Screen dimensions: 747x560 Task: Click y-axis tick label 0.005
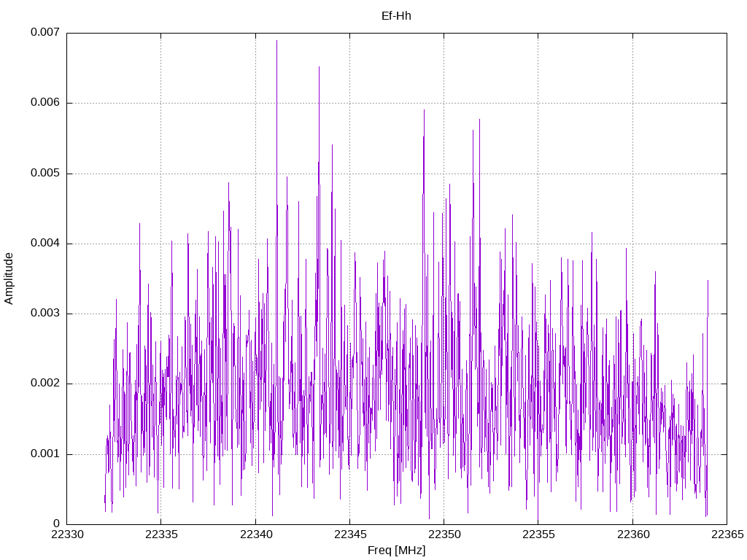click(x=45, y=173)
